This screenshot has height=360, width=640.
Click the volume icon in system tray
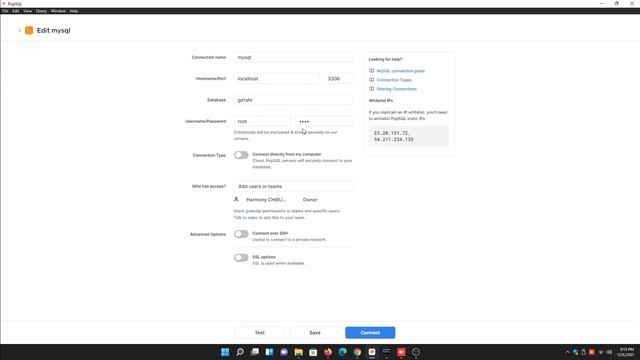point(609,352)
